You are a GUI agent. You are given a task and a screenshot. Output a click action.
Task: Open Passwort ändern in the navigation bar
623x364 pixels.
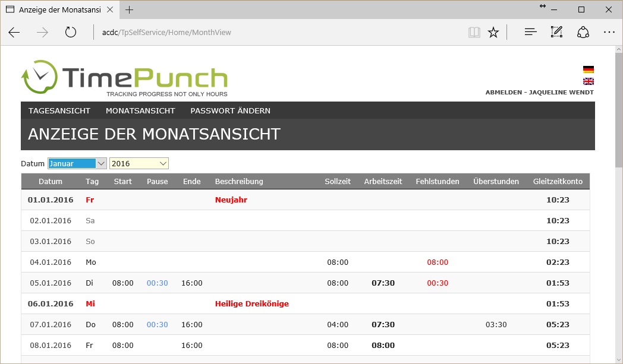pos(230,110)
